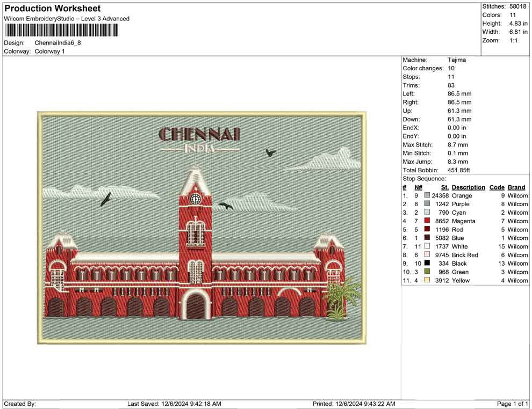Viewport: 532px width, 409px height.
Task: Click the White thread color chip
Action: [x=427, y=246]
